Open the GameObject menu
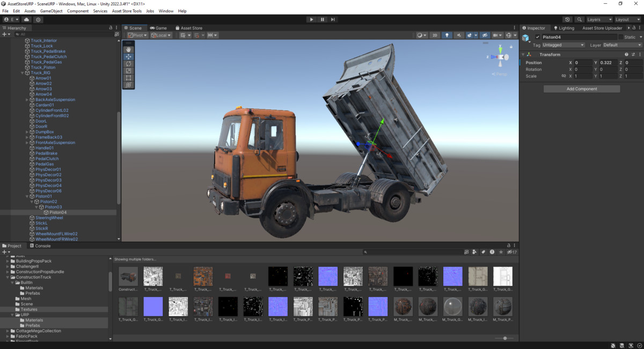Screen dimensions: 644x349 tap(51, 11)
